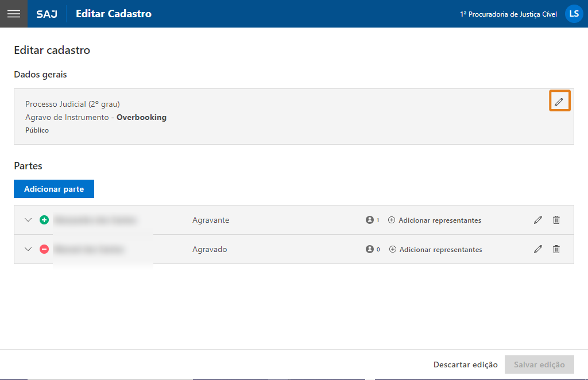Screen dimensions: 588x380
Task: Expand the Agravado party row chevron
Action: [28, 249]
